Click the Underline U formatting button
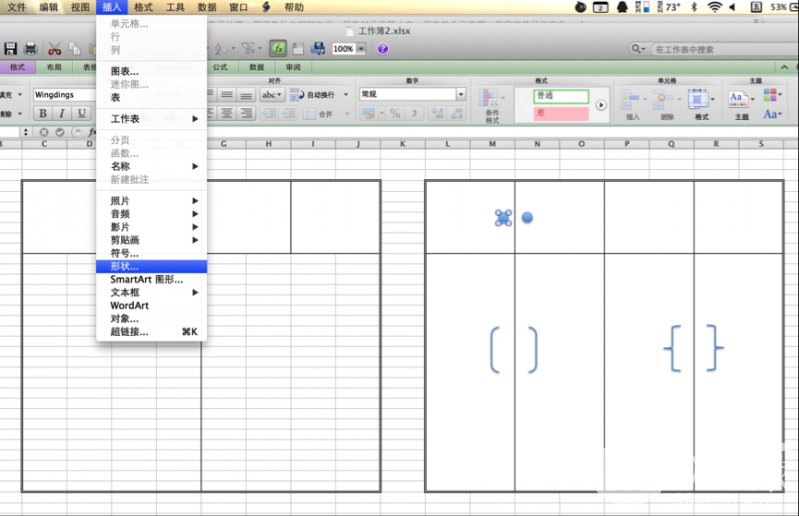 [x=81, y=114]
